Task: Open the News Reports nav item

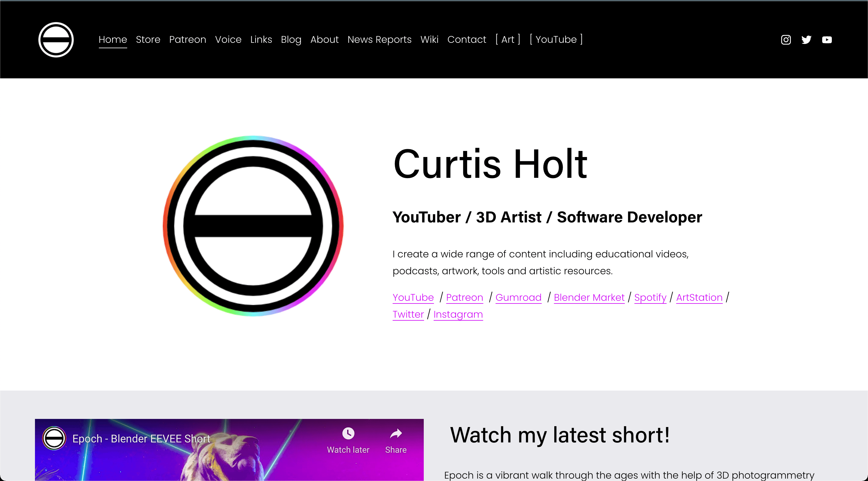Action: tap(379, 39)
